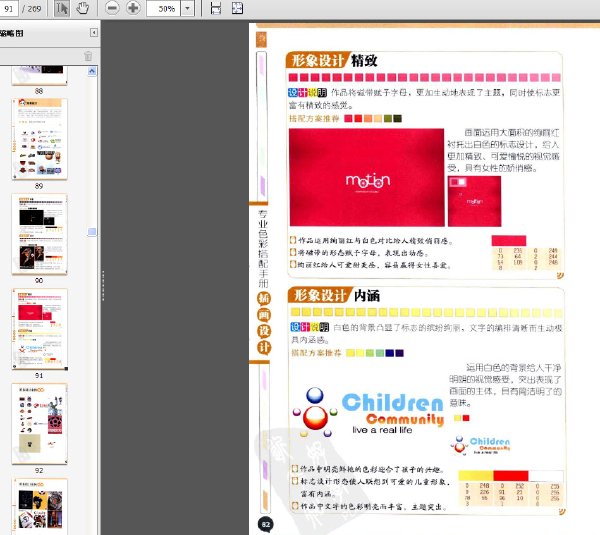Image resolution: width=600 pixels, height=535 pixels.
Task: Click the page number field showing 91
Action: (x=8, y=8)
